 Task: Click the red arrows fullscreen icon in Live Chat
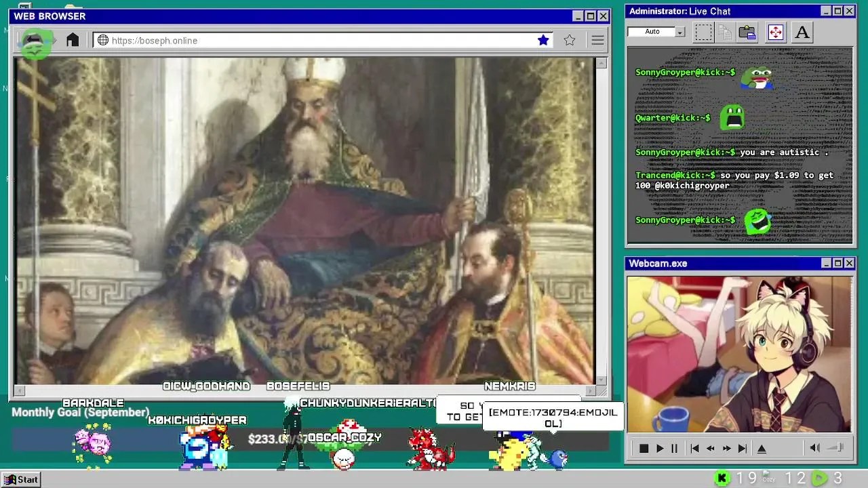coord(776,32)
